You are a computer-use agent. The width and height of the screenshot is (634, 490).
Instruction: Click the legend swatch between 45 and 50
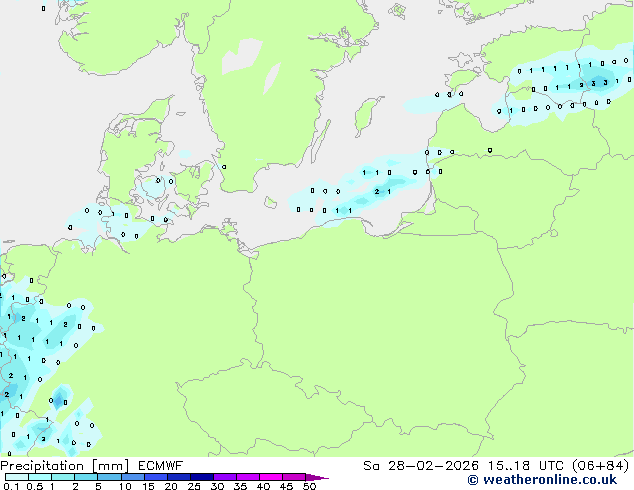point(294,477)
